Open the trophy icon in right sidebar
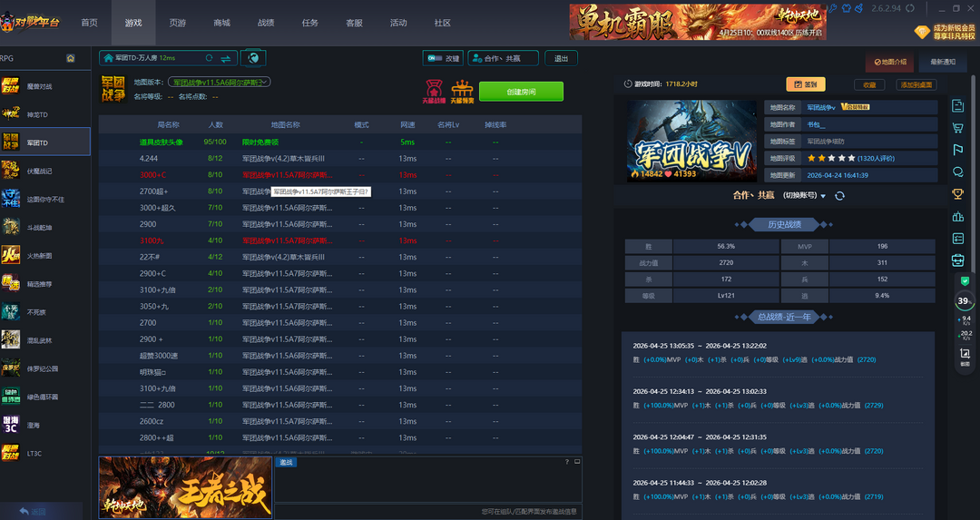This screenshot has height=520, width=980. coord(957,193)
